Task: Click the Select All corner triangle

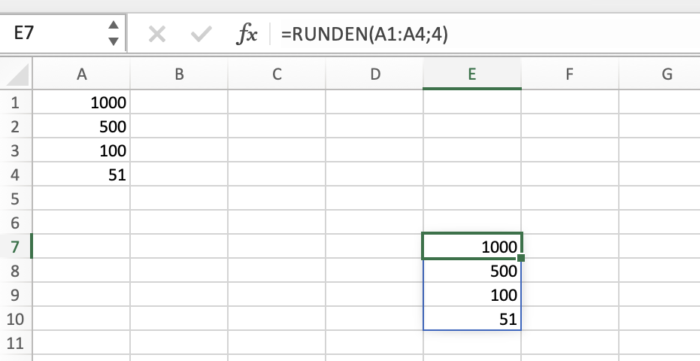Action: tap(17, 75)
